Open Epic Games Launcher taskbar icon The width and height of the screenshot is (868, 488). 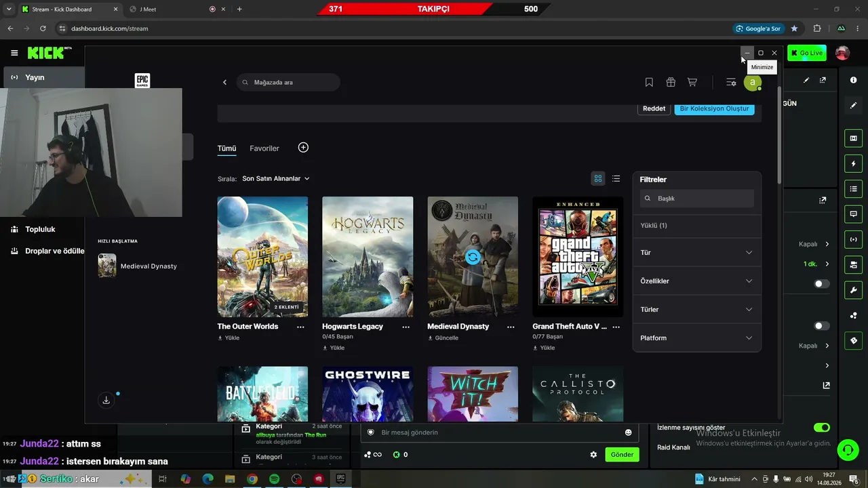(340, 479)
